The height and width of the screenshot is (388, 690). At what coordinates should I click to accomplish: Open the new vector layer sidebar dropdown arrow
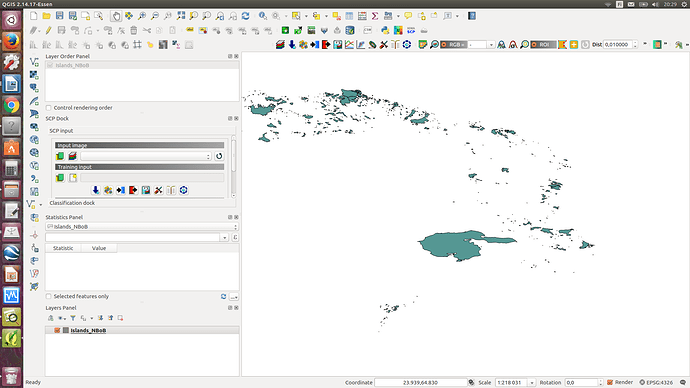coord(41,205)
